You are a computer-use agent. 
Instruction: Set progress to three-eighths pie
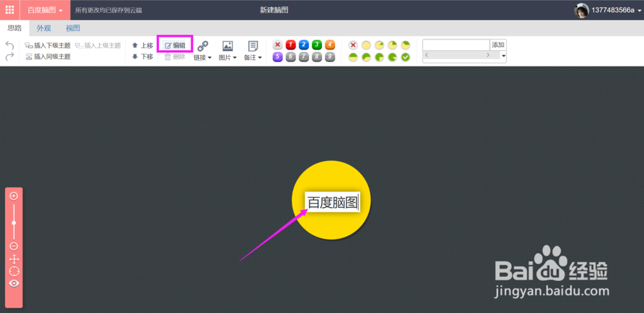[405, 45]
